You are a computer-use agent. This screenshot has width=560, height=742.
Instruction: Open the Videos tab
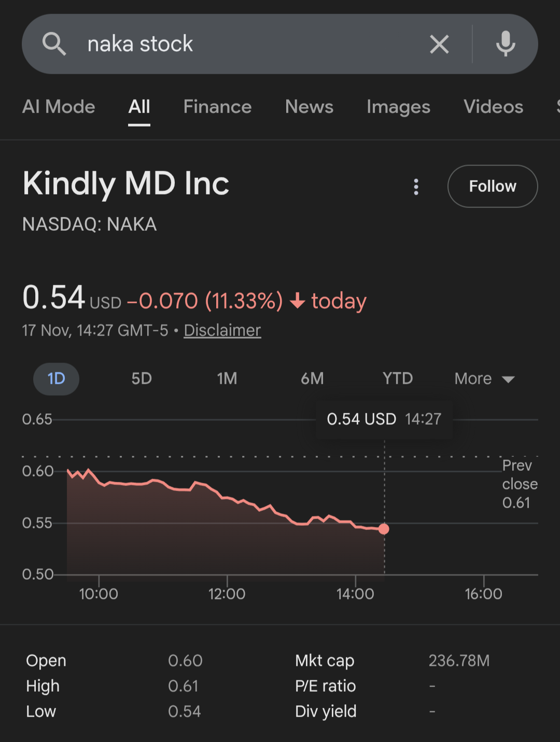coord(493,107)
